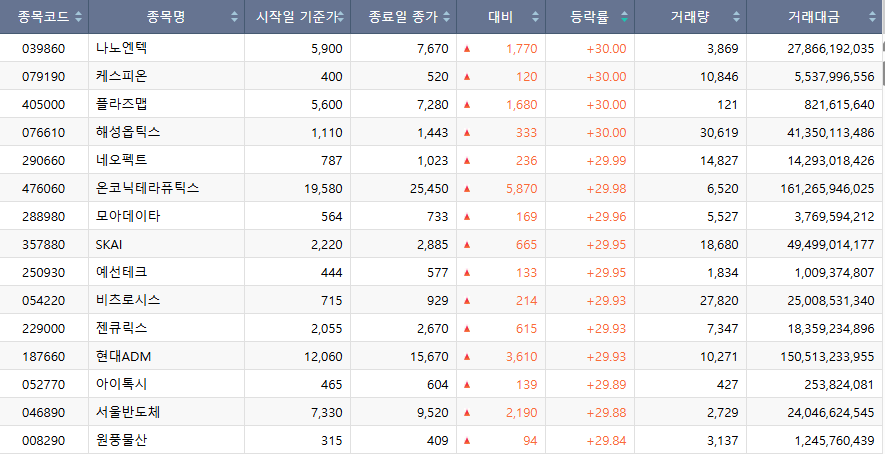Screen dimensions: 885x454
Task: Sort by 시작일 기준가 column sort arrows
Action: pos(340,17)
